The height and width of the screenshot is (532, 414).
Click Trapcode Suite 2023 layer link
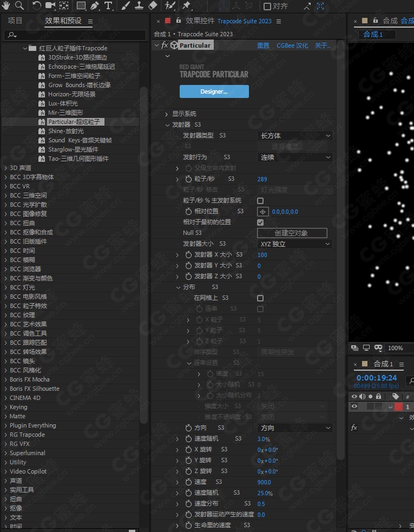244,21
